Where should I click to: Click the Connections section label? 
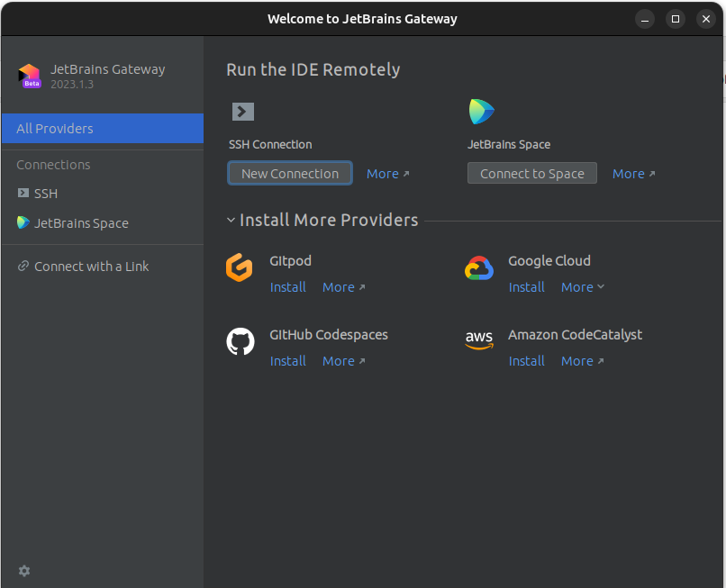pos(54,165)
